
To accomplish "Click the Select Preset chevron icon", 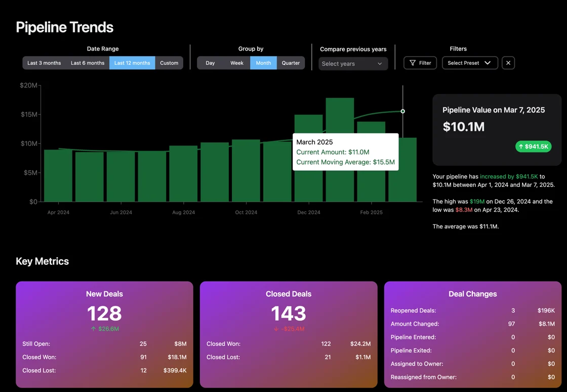I will pos(488,63).
